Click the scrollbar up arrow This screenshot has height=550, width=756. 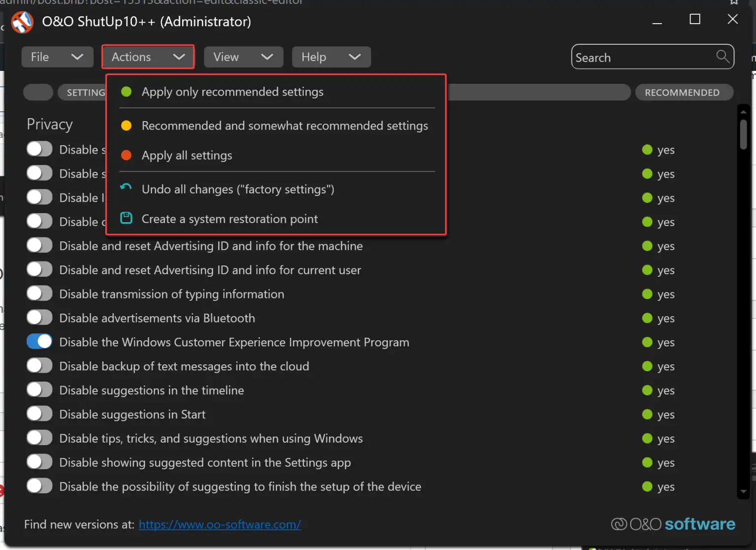pos(743,112)
